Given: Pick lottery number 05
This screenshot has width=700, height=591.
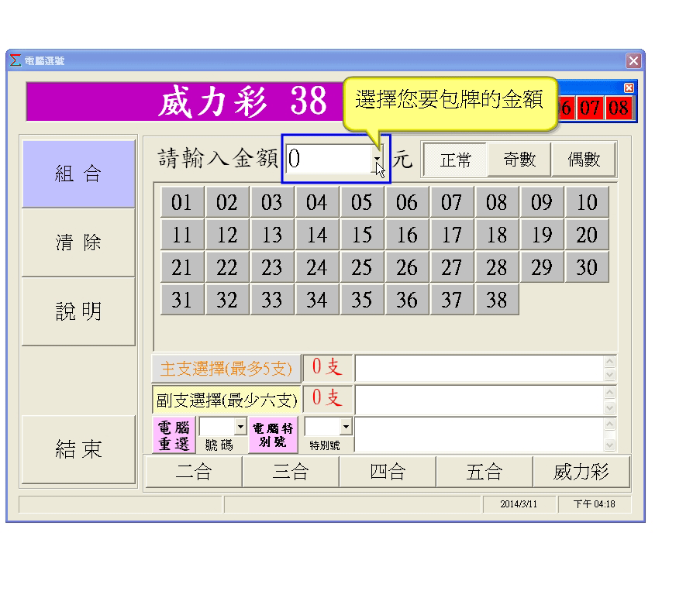Looking at the screenshot, I should tap(362, 202).
